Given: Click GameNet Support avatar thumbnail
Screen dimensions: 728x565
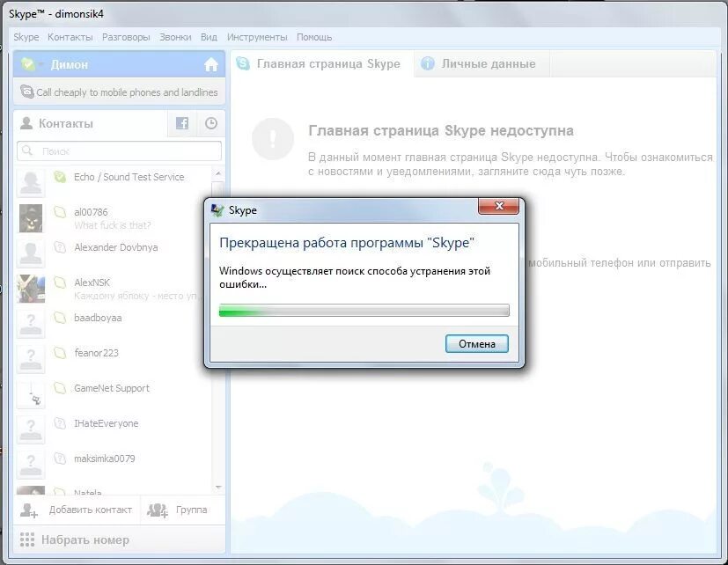Looking at the screenshot, I should click(31, 394).
